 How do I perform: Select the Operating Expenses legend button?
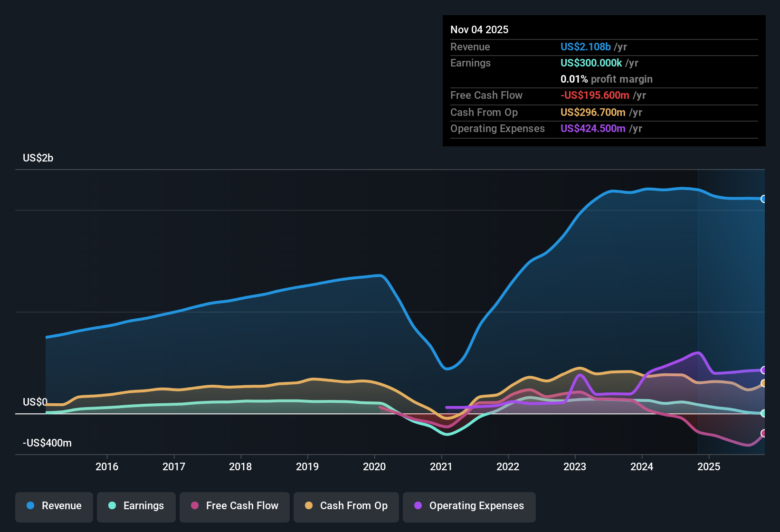tap(469, 506)
